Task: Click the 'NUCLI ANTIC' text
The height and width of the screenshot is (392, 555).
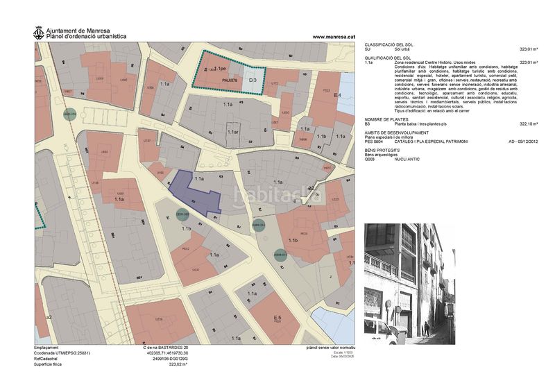Action: point(407,159)
